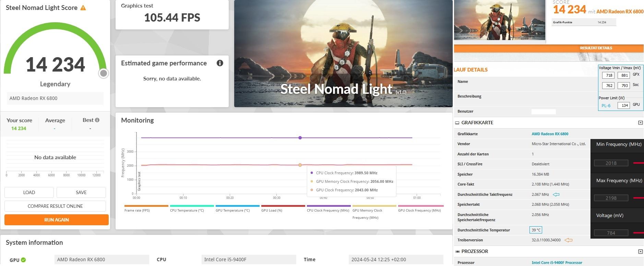
Task: Click the 2.067 MHz average clock value
Action: [x=540, y=194]
